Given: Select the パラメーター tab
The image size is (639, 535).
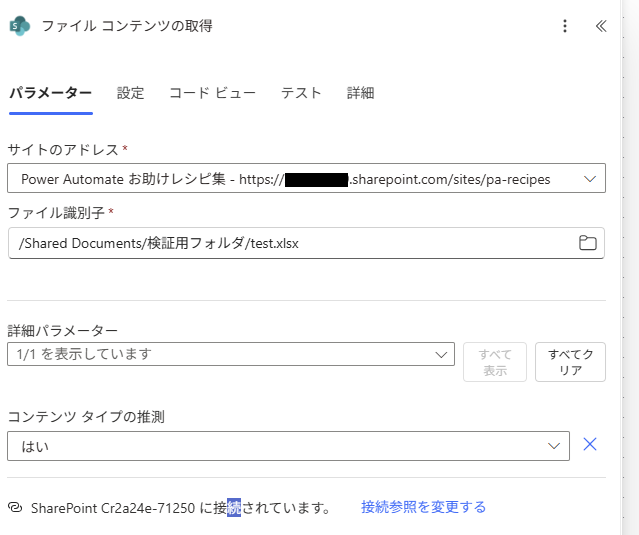Looking at the screenshot, I should [x=51, y=93].
